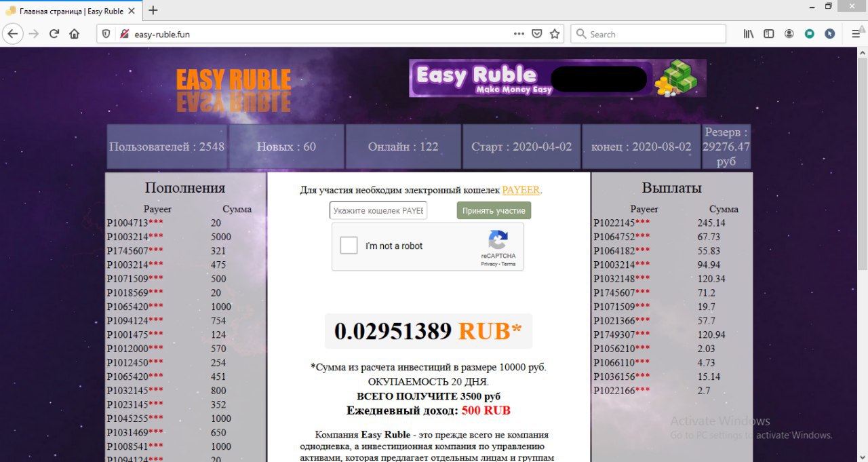Click the Принять участие button
The image size is (868, 462).
click(494, 210)
